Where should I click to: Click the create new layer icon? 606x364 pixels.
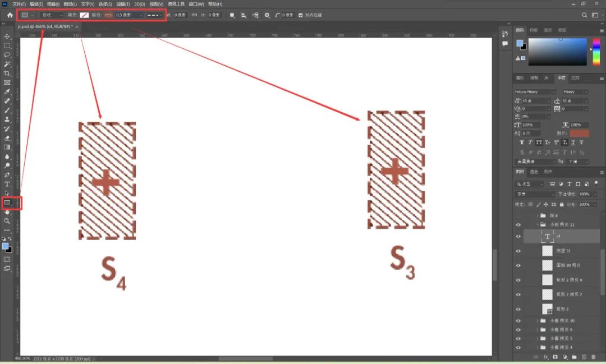(x=584, y=357)
